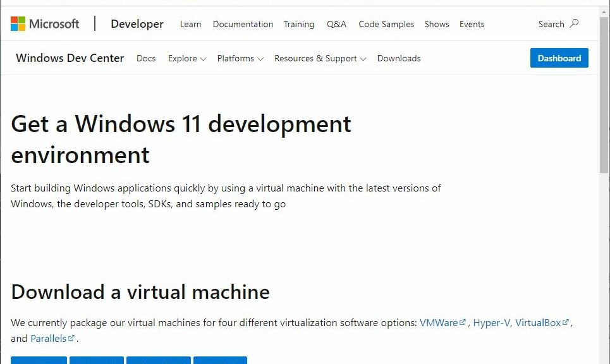Screen dimensions: 610x364
Task: Click the blue Dashboard button
Action: coord(559,58)
